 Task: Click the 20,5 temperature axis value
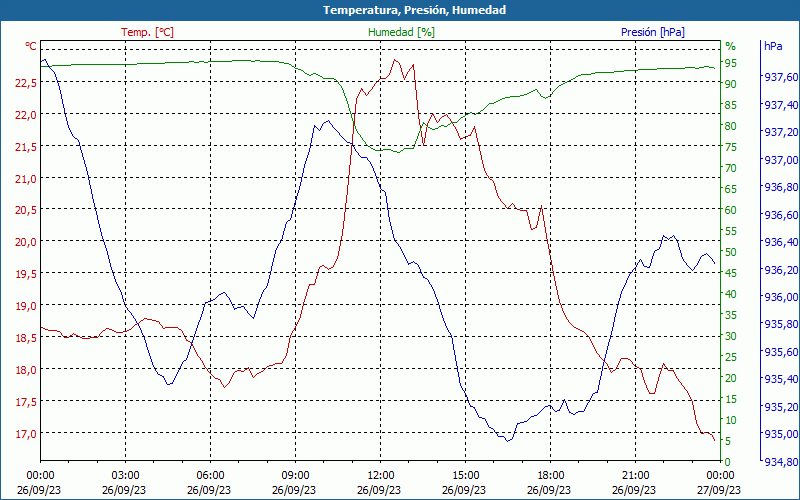pos(26,210)
